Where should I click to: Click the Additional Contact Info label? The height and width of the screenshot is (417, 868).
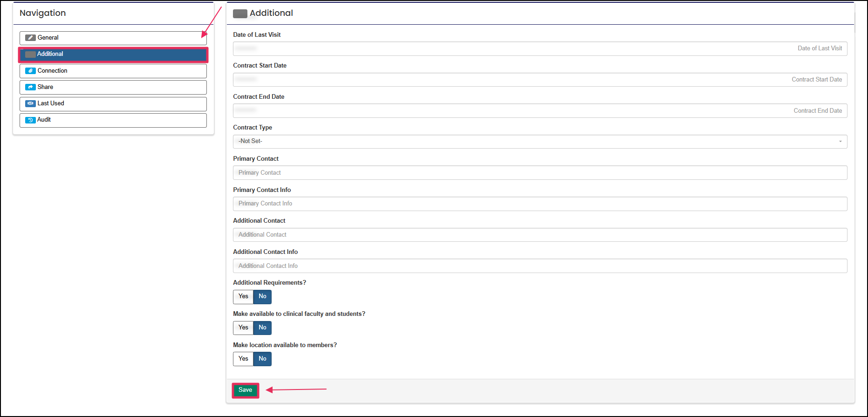[x=266, y=252]
